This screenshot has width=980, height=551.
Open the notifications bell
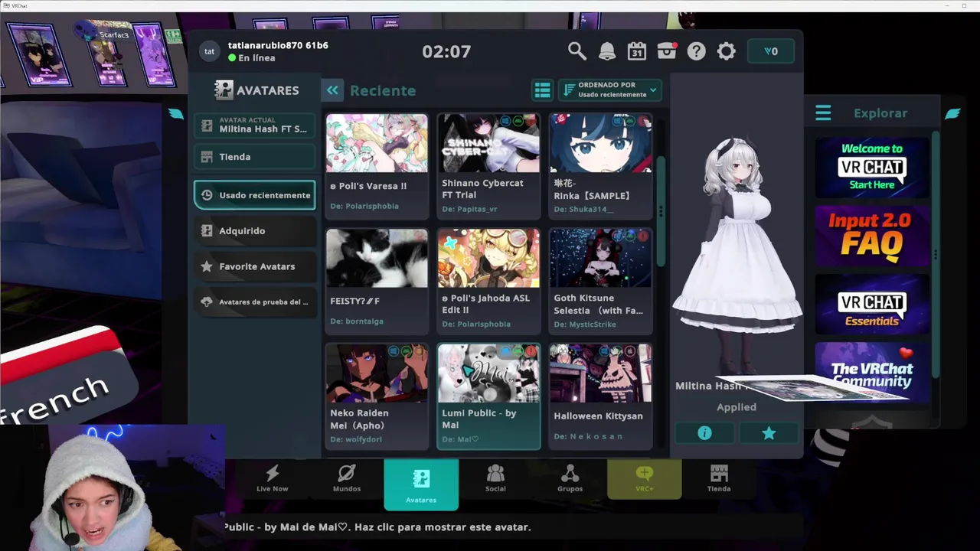click(606, 51)
